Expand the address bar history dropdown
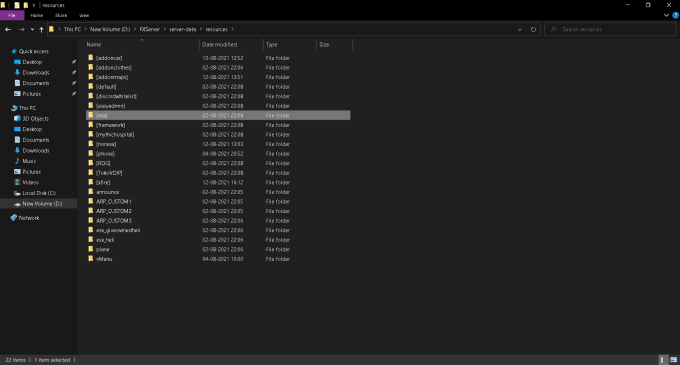The width and height of the screenshot is (680, 365). tap(520, 29)
